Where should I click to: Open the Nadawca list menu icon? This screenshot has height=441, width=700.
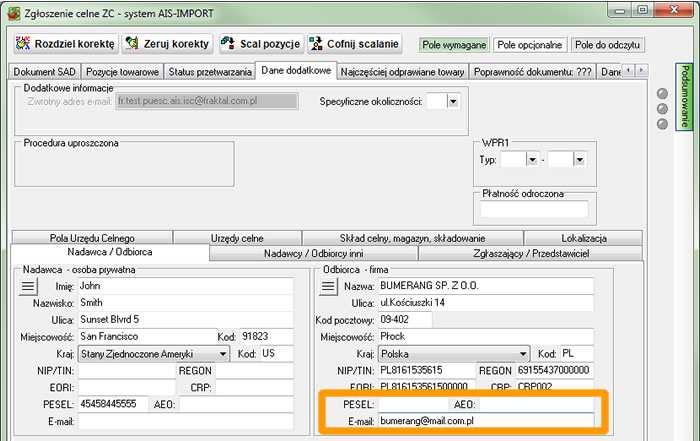tap(28, 286)
